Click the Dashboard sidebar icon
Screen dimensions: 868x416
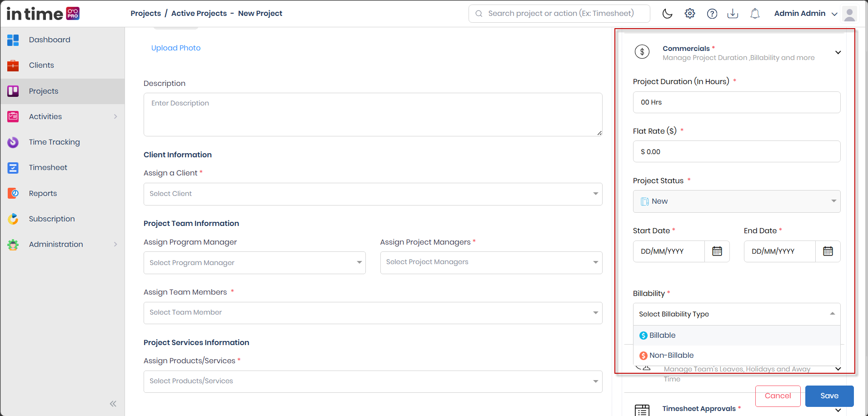[13, 40]
